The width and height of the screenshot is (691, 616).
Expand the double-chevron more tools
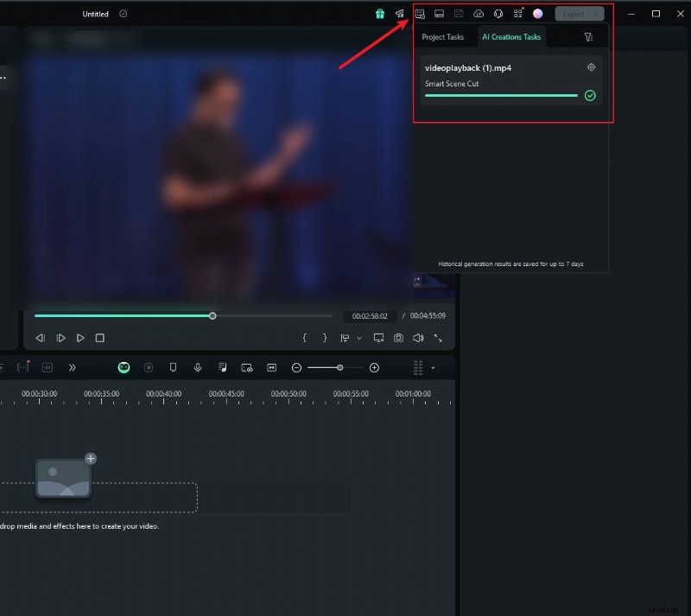tap(73, 367)
